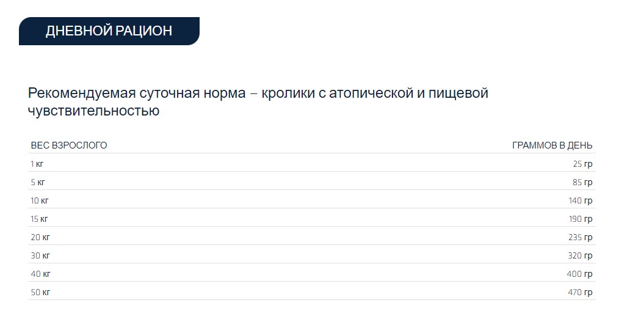644x330 pixels.
Task: Select the 10 кг weight row
Action: (312, 199)
